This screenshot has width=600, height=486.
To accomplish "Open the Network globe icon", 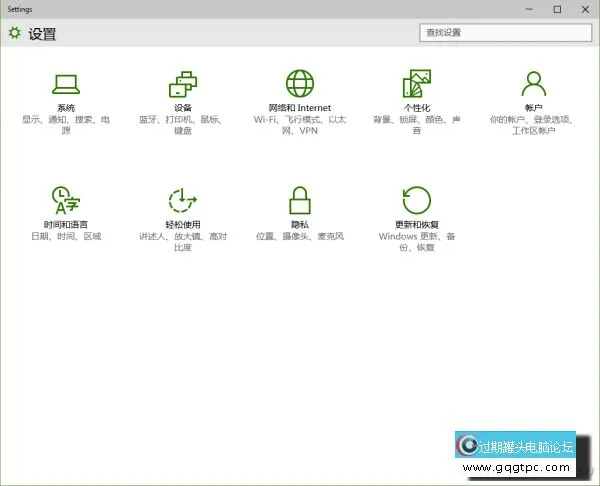I will coord(299,83).
